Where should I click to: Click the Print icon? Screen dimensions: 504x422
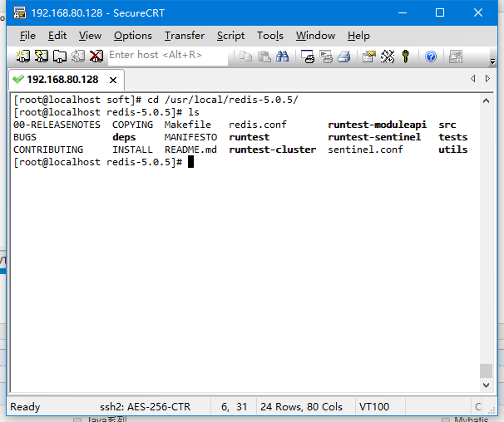click(344, 56)
